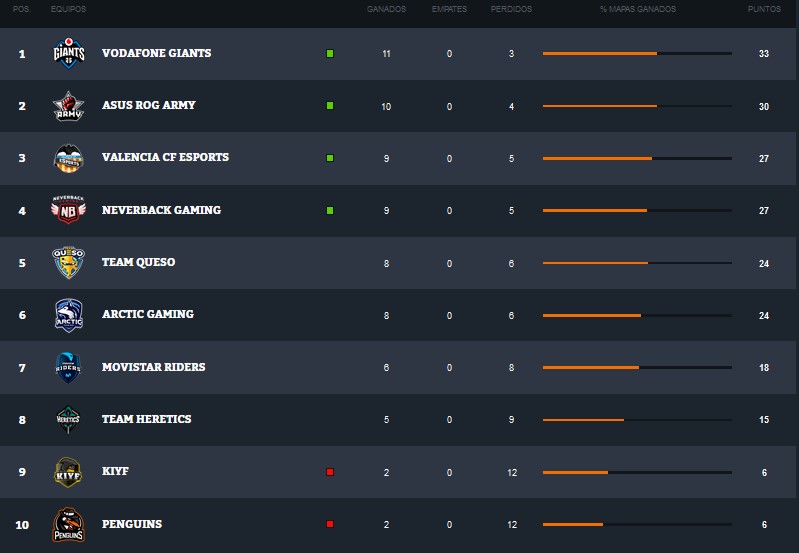Image resolution: width=799 pixels, height=553 pixels.
Task: Click the map win bar for Team Heretics
Action: pyautogui.click(x=637, y=420)
